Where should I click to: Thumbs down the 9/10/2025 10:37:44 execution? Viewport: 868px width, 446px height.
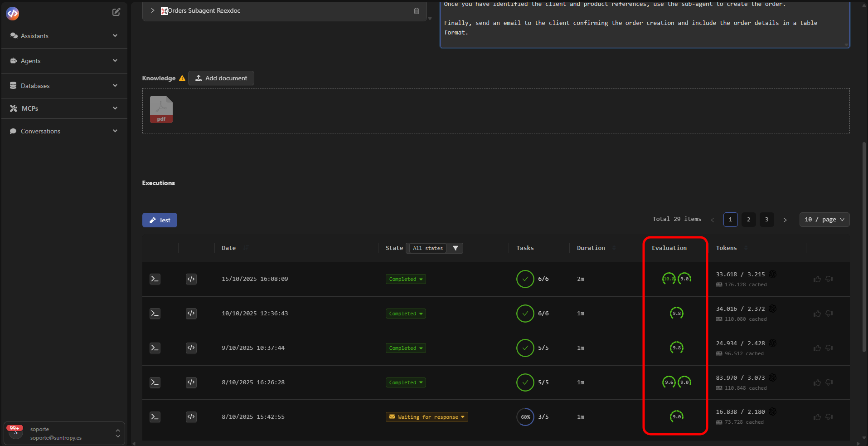829,348
